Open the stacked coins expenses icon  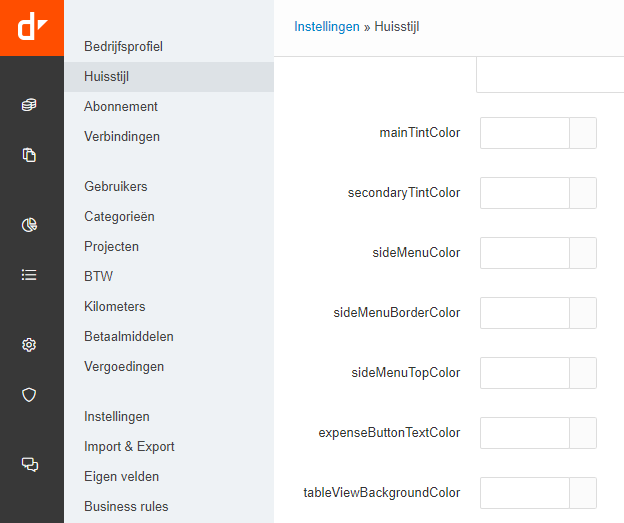30,105
